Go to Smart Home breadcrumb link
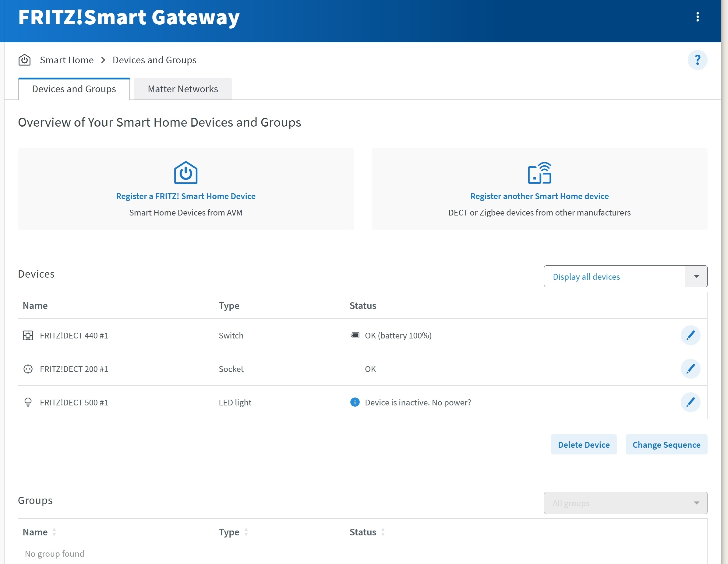Image resolution: width=728 pixels, height=564 pixels. tap(67, 60)
